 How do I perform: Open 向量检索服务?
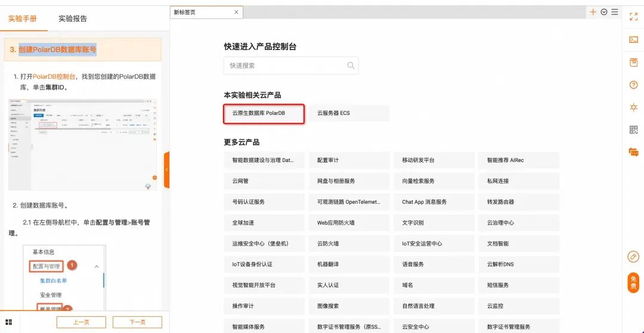coord(434,181)
